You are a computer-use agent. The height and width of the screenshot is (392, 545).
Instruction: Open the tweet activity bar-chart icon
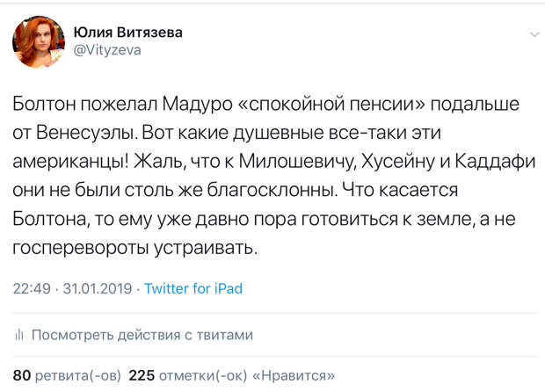[19, 335]
